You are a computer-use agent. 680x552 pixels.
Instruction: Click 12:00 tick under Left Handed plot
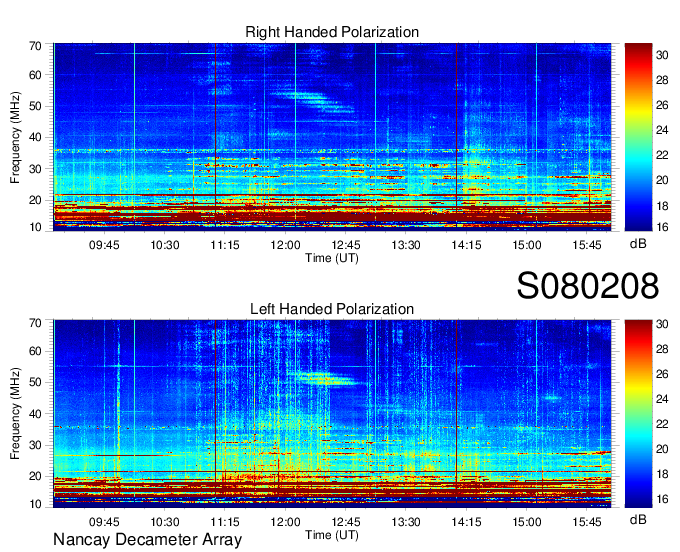pos(285,522)
